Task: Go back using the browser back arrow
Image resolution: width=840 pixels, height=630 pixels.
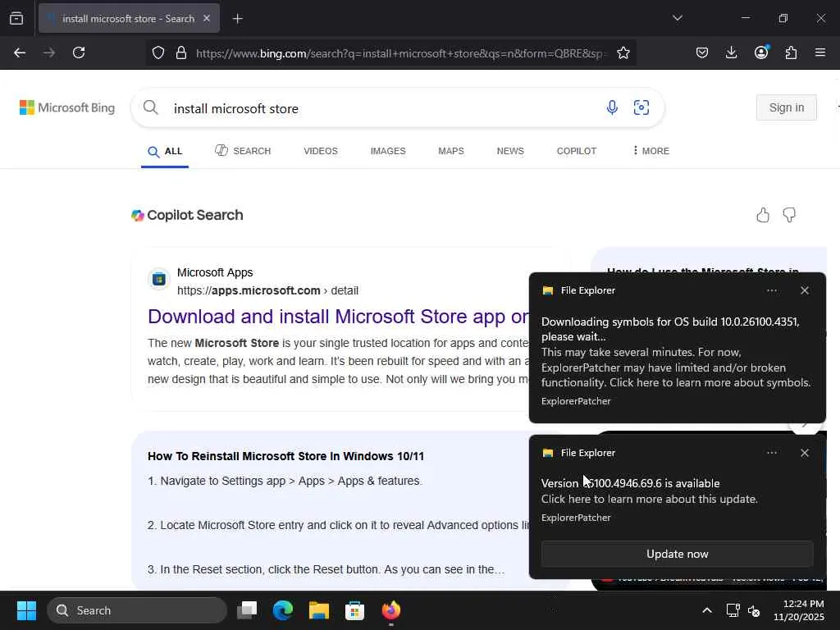Action: (x=20, y=52)
